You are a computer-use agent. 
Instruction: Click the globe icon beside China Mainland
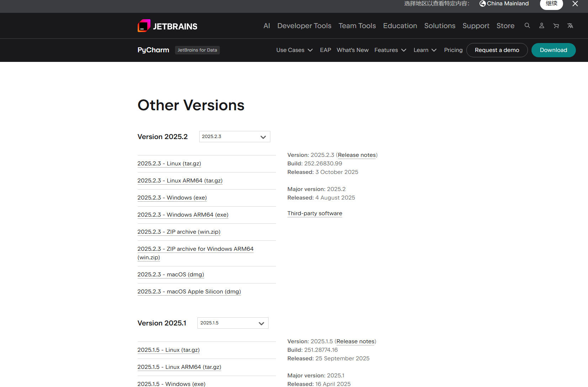click(483, 4)
